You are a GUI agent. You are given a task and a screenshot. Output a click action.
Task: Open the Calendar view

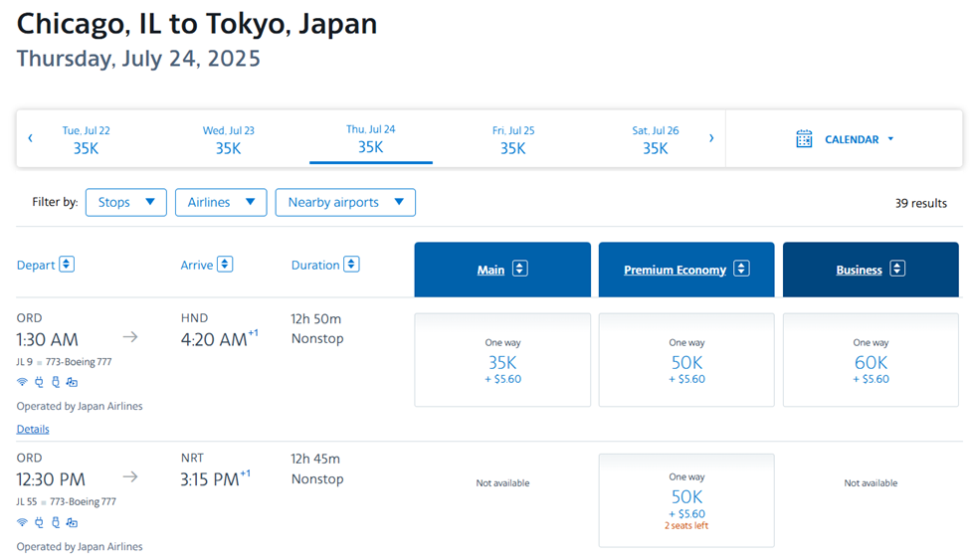pos(845,139)
